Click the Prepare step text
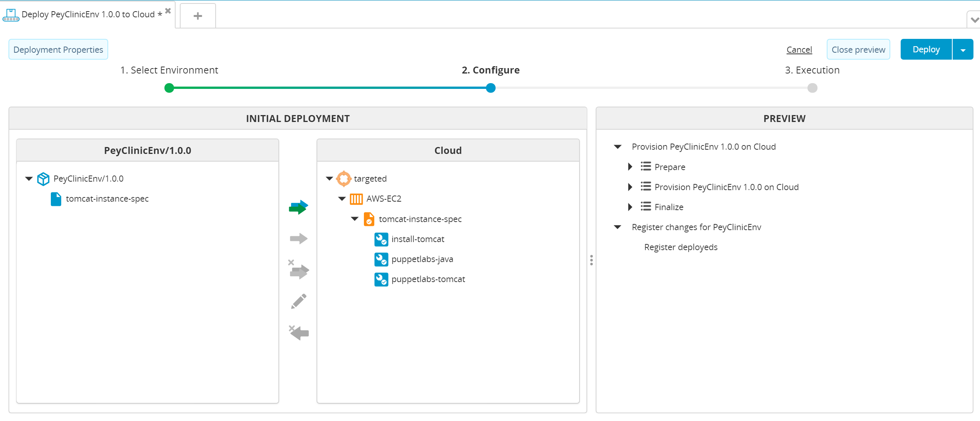Screen dimensions: 980x421 pyautogui.click(x=670, y=167)
